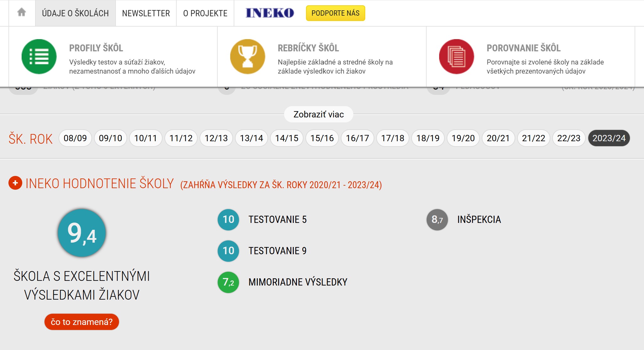Select the active 2023/24 school year
The height and width of the screenshot is (350, 644).
click(x=609, y=138)
